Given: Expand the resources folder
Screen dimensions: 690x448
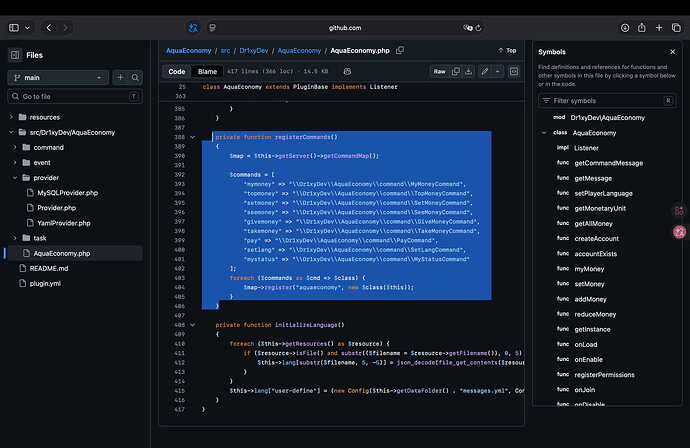Looking at the screenshot, I should [11, 117].
